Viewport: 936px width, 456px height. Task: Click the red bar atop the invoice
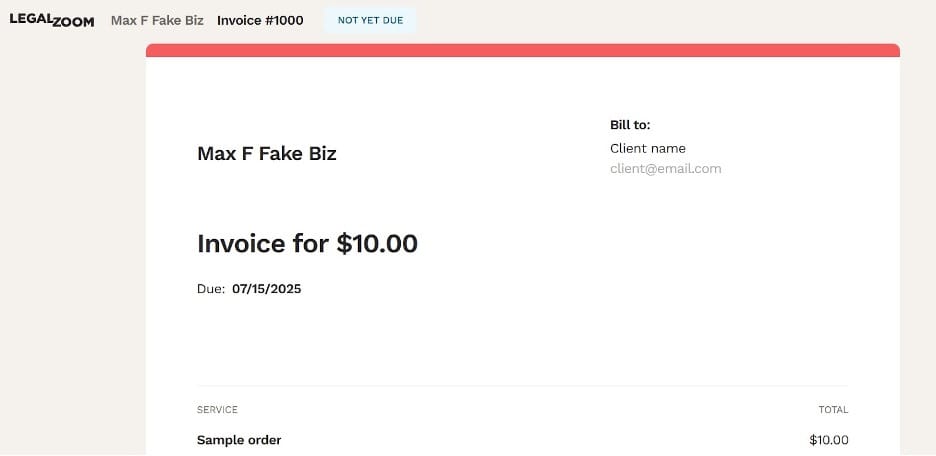pyautogui.click(x=522, y=50)
